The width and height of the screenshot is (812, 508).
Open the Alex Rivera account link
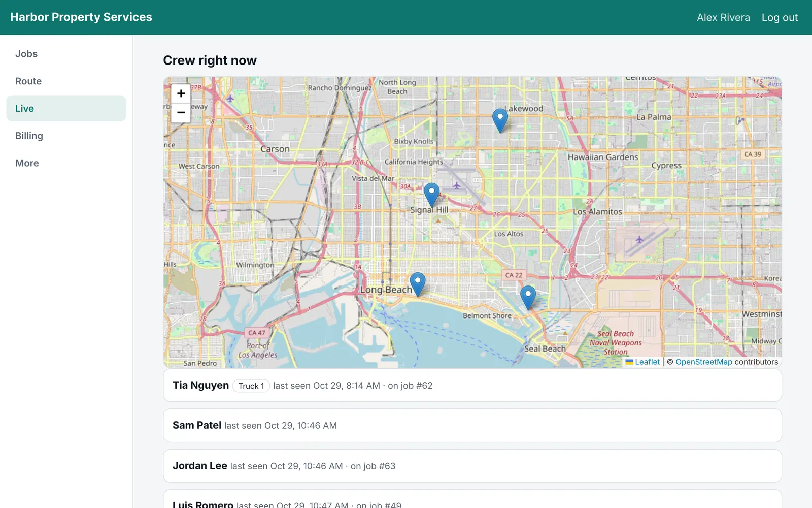(723, 17)
